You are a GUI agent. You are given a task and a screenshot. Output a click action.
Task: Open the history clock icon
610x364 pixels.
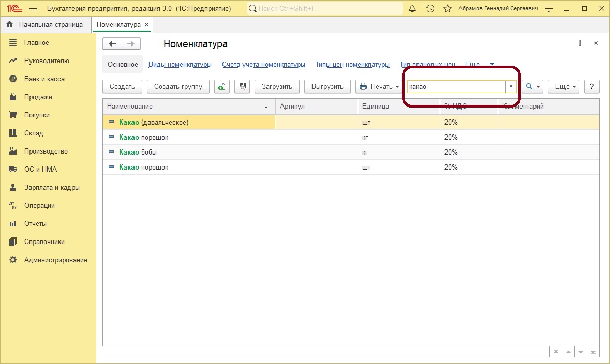(x=430, y=9)
